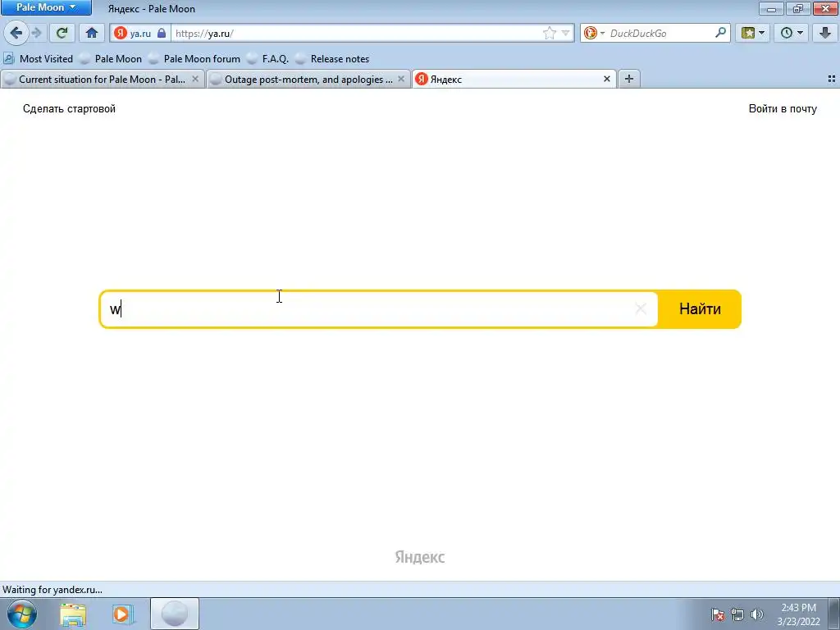Go forward with the Forward arrow button
Image resolution: width=840 pixels, height=630 pixels.
pos(36,33)
